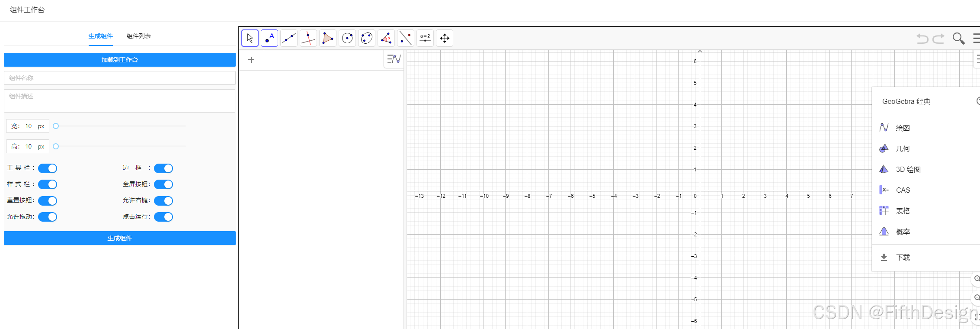Toggle the 全屏按钮 switch
This screenshot has height=329, width=980.
tap(163, 184)
